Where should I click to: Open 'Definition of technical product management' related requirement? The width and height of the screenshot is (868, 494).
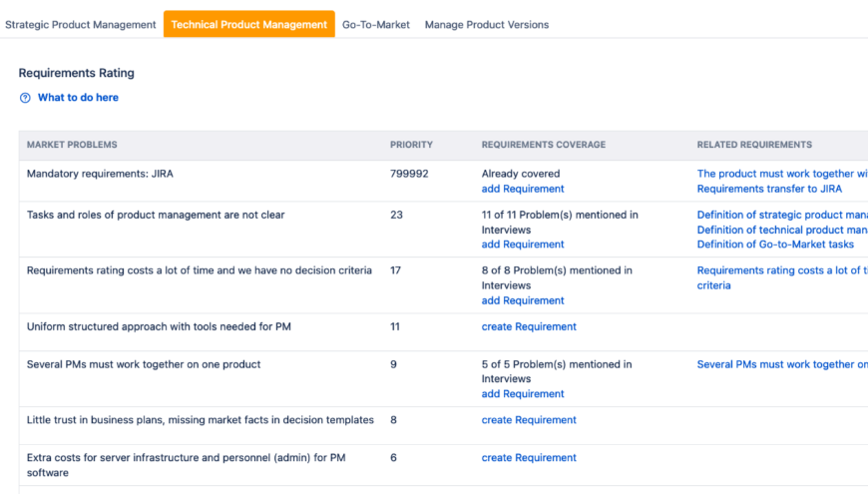pos(782,231)
